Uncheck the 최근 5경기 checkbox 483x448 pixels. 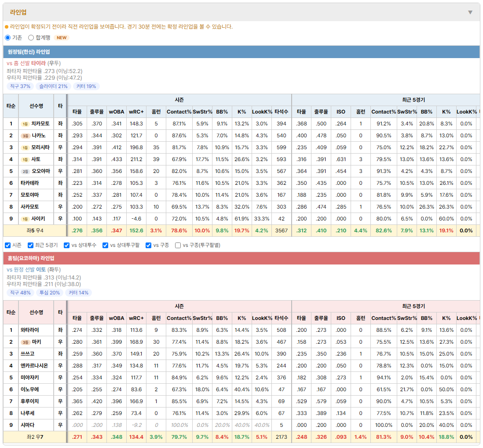click(30, 245)
